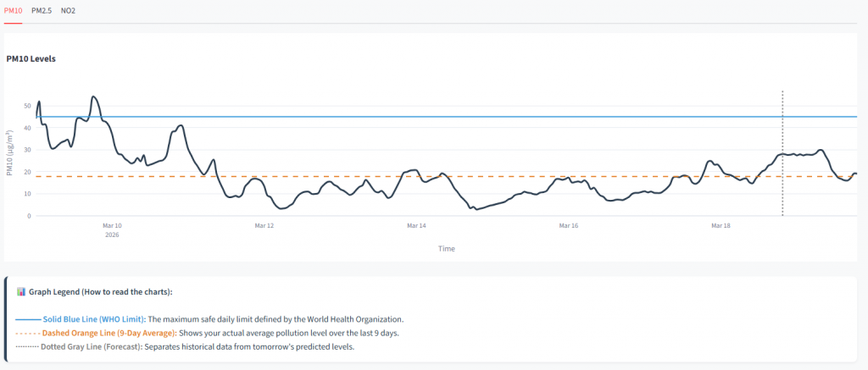
Task: Click the solid blue line sample in legend
Action: [28, 319]
